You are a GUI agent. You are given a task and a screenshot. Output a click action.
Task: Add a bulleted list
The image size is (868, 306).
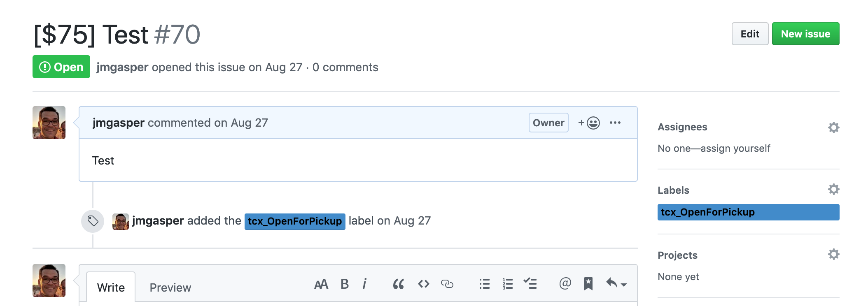[485, 284]
